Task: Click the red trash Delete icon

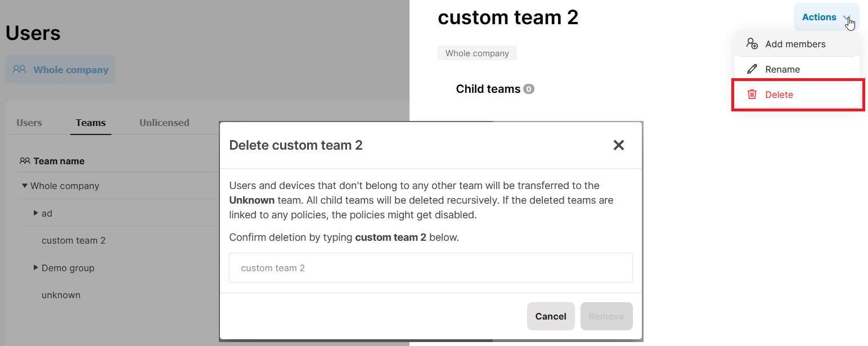Action: (x=752, y=95)
